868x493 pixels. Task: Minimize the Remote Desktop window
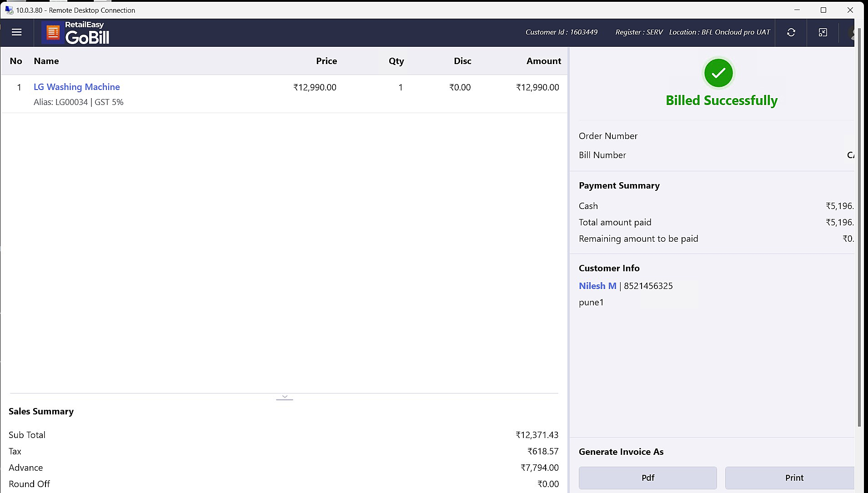coord(797,10)
